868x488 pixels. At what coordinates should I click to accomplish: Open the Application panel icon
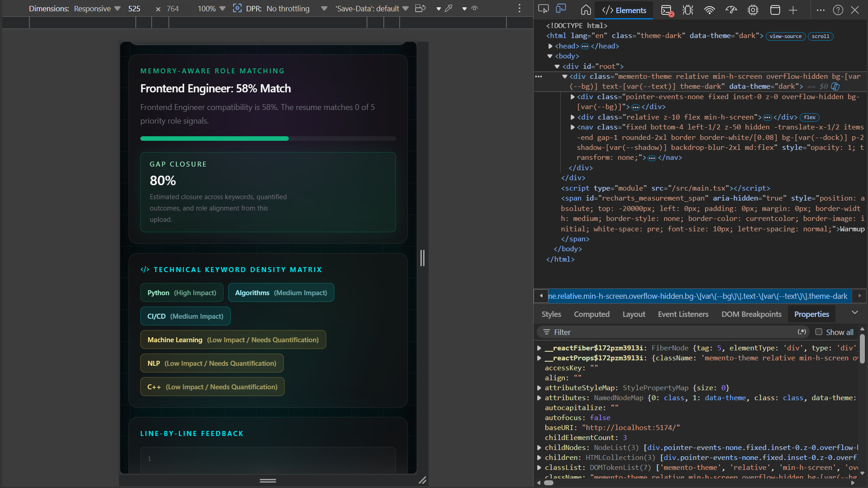pos(775,10)
